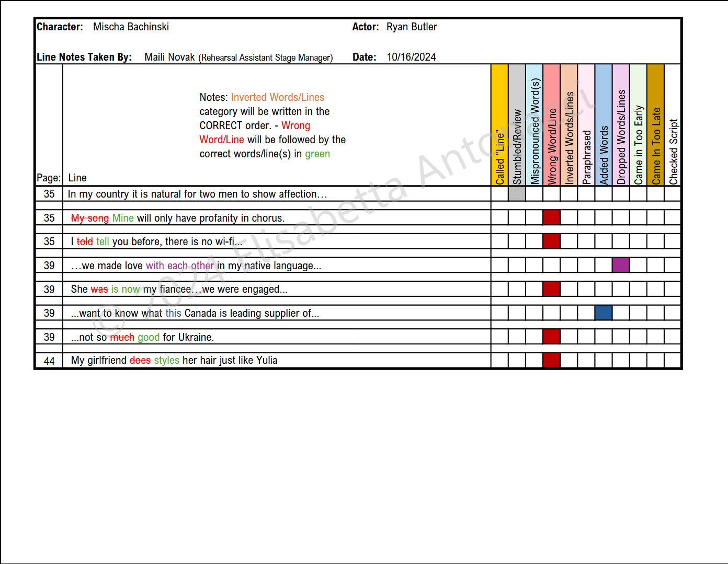Click green correction "tell"
This screenshot has height=564, width=728.
[x=103, y=241]
